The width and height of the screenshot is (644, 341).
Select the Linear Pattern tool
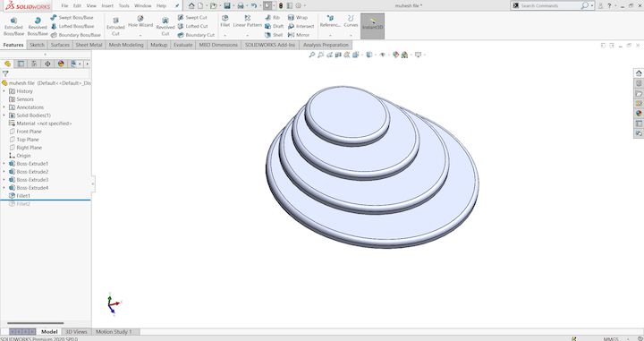click(x=247, y=21)
